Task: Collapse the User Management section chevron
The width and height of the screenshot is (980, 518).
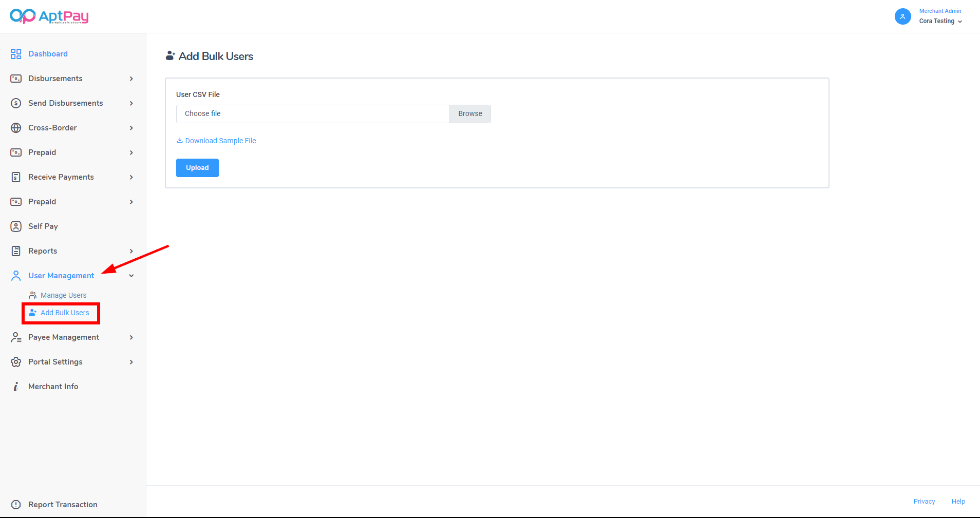Action: [131, 276]
